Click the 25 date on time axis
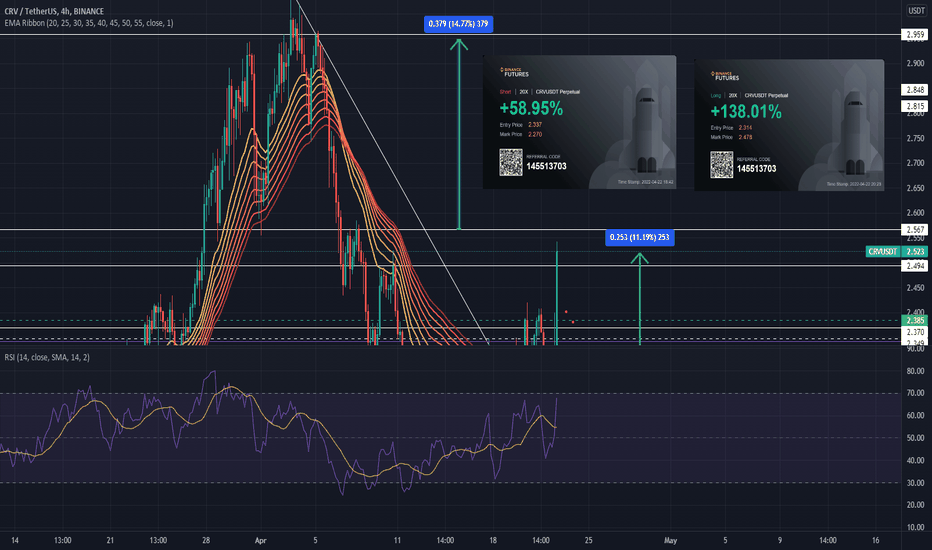Screen dimensions: 932x550 point(588,540)
